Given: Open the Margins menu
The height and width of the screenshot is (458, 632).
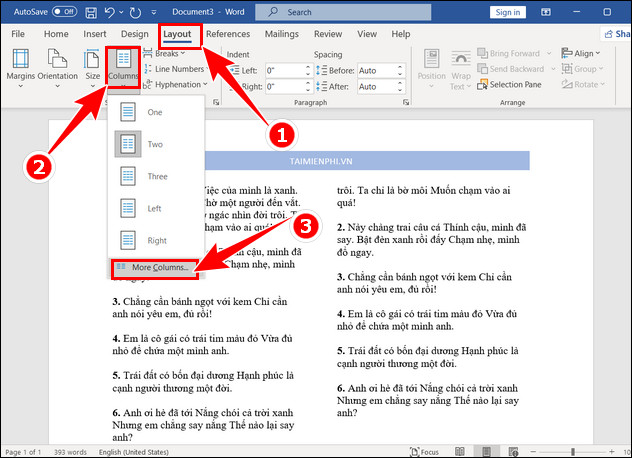Looking at the screenshot, I should point(21,68).
